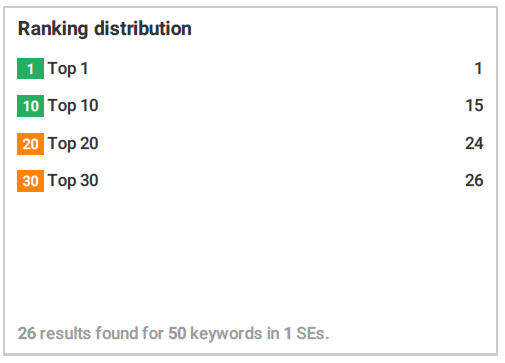This screenshot has height=363, width=505.
Task: Select the bold 1 before SEs
Action: coord(288,333)
